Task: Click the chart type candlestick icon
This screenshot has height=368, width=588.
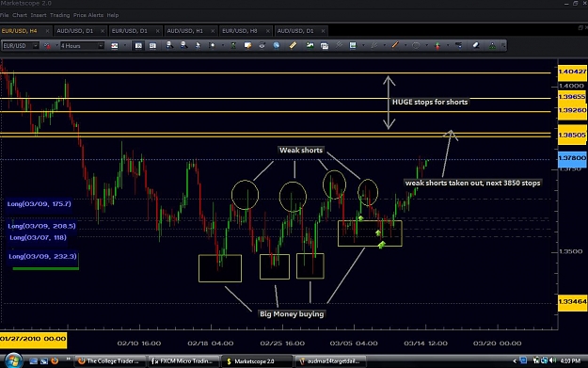Action: pos(115,46)
